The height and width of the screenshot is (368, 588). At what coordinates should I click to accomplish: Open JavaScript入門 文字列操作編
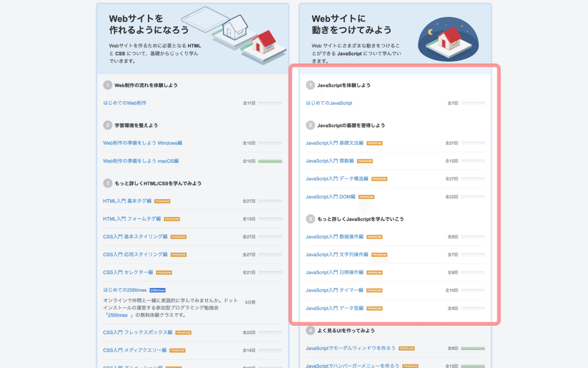click(x=337, y=255)
